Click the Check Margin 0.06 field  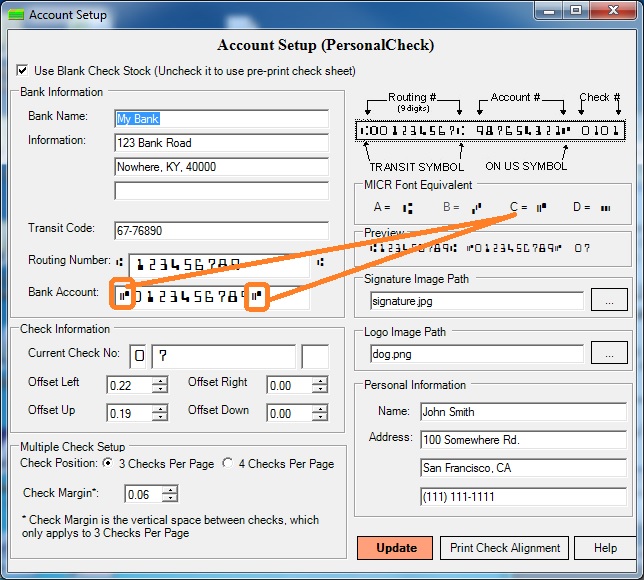click(x=144, y=494)
